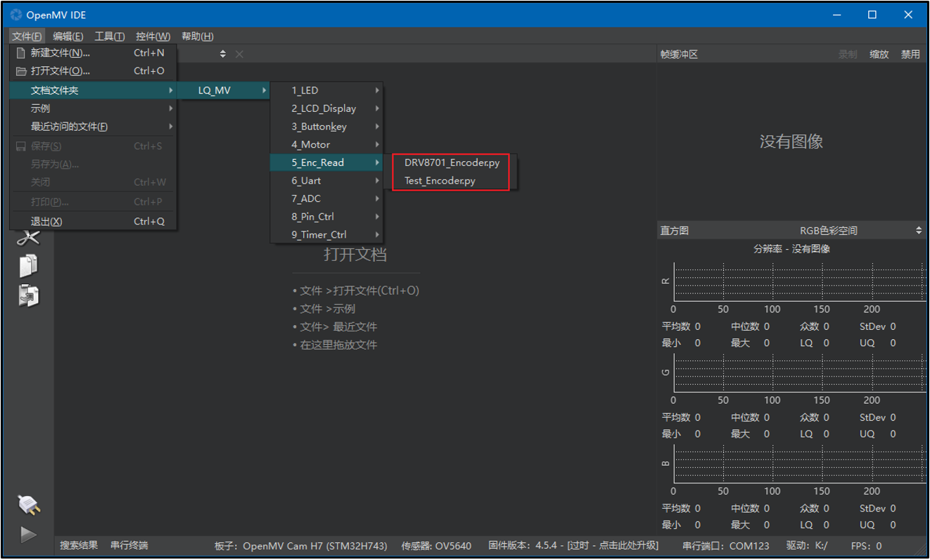
Task: Open Test_Encoder.py file
Action: click(x=452, y=181)
